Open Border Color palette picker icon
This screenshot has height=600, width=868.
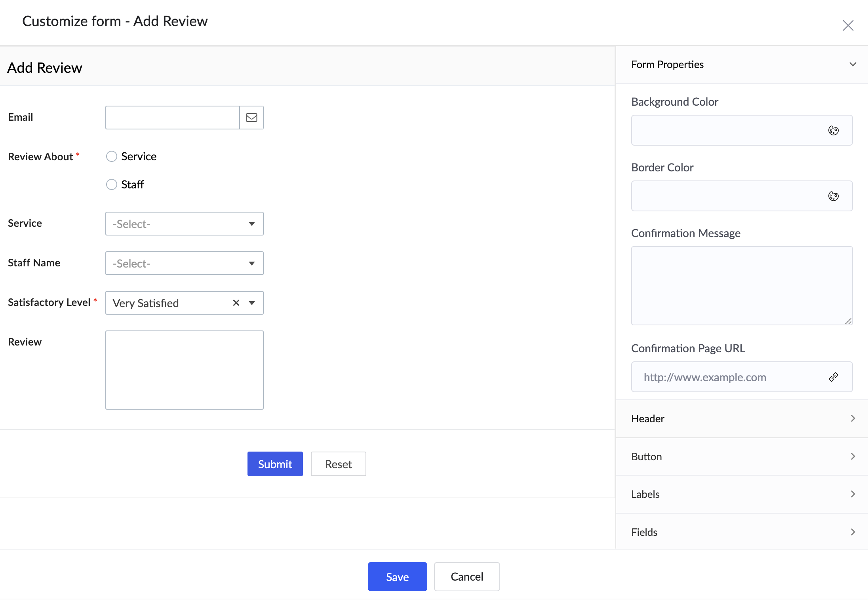pos(833,196)
